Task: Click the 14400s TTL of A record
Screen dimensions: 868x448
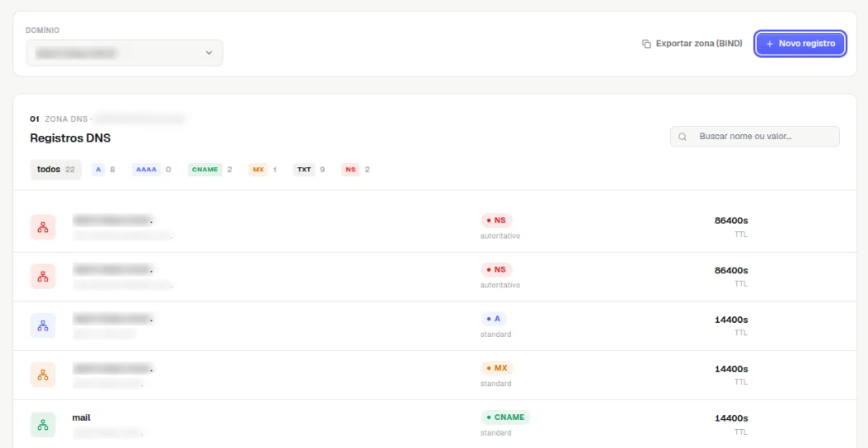Action: [x=731, y=320]
